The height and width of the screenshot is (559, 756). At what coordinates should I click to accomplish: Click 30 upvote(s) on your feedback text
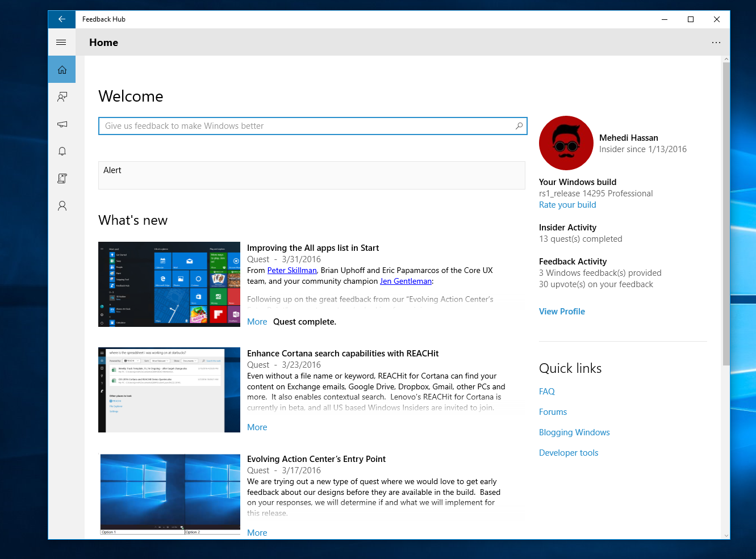click(x=596, y=284)
